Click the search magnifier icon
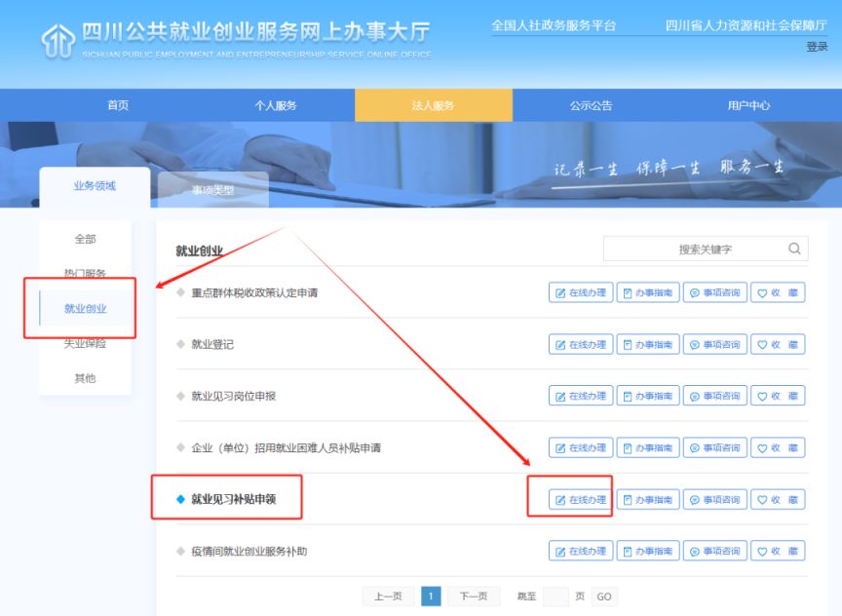This screenshot has height=616, width=842. coord(794,249)
